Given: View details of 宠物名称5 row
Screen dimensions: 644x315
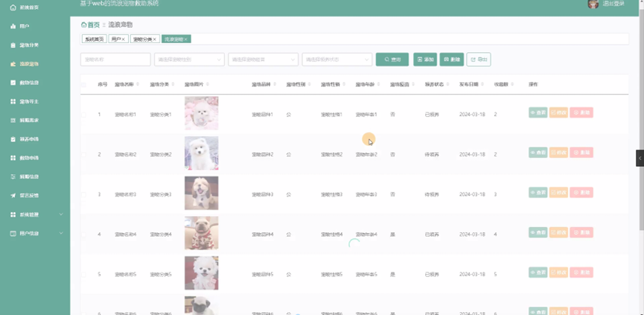Looking at the screenshot, I should (538, 273).
